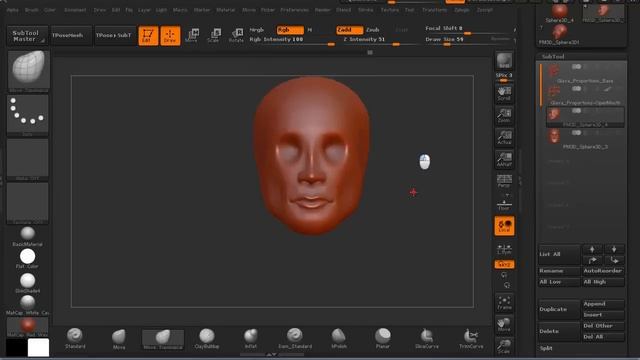Toggle the Rgb button
The height and width of the screenshot is (360, 640).
pos(290,30)
